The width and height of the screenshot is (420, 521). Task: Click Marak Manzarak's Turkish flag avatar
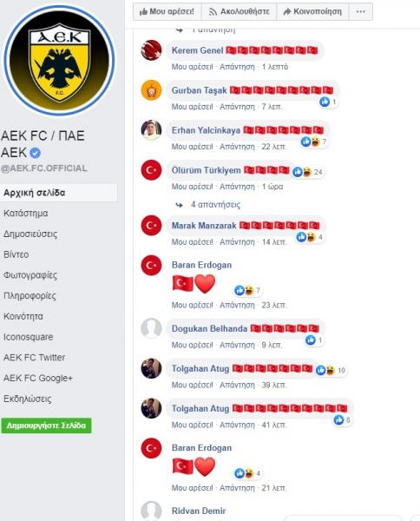(x=151, y=225)
